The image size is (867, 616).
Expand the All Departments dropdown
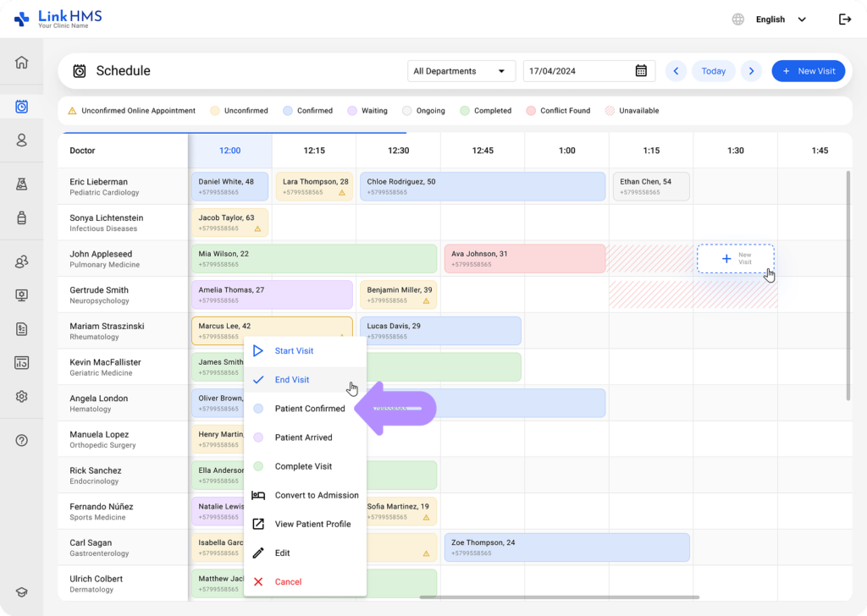click(x=461, y=71)
